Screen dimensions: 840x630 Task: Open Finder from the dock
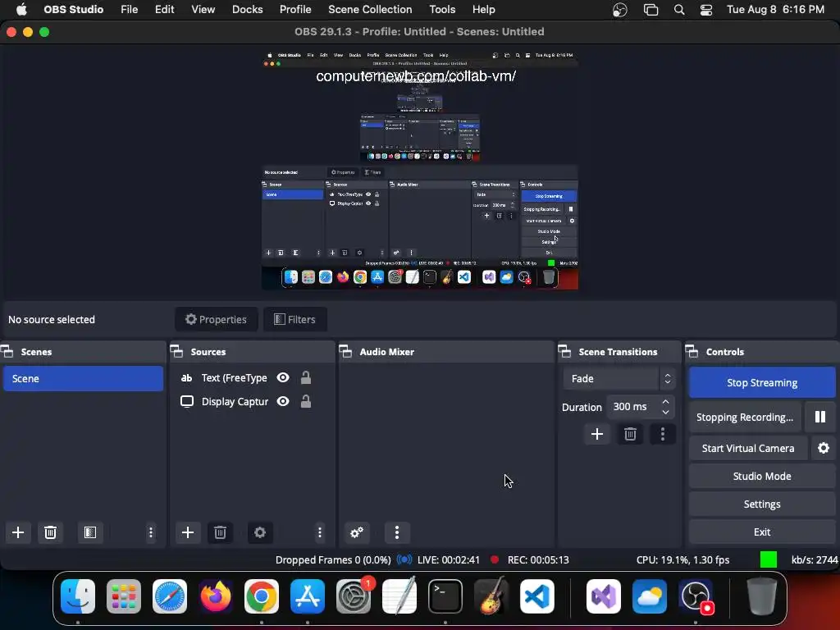[x=78, y=596]
